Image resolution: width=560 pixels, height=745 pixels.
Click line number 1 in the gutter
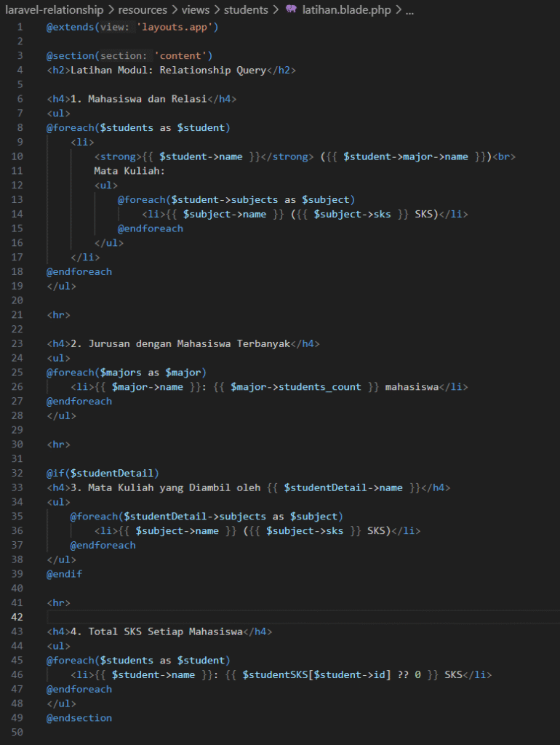[x=20, y=27]
